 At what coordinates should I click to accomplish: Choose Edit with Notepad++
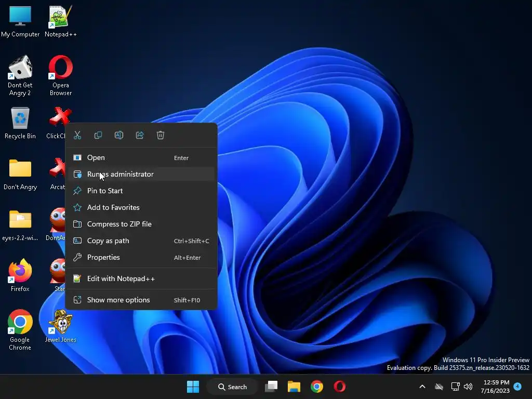tap(141, 278)
